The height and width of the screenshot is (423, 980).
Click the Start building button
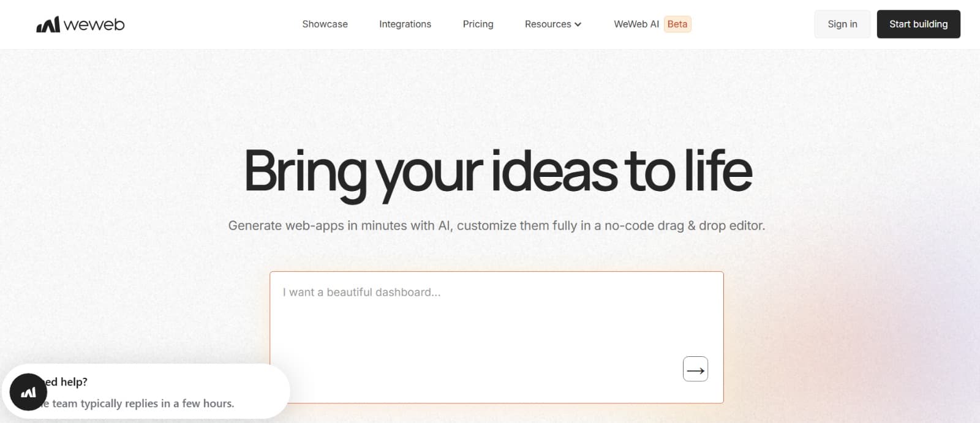(918, 24)
